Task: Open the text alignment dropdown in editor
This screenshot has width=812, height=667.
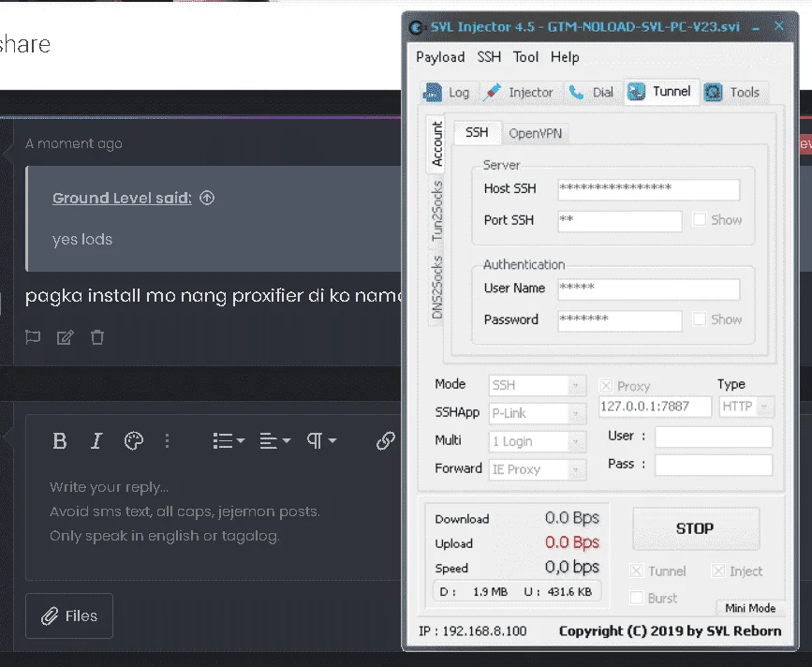Action: (x=275, y=440)
